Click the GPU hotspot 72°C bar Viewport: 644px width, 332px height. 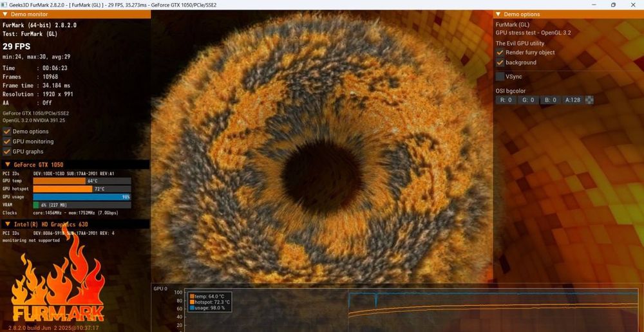click(x=82, y=189)
